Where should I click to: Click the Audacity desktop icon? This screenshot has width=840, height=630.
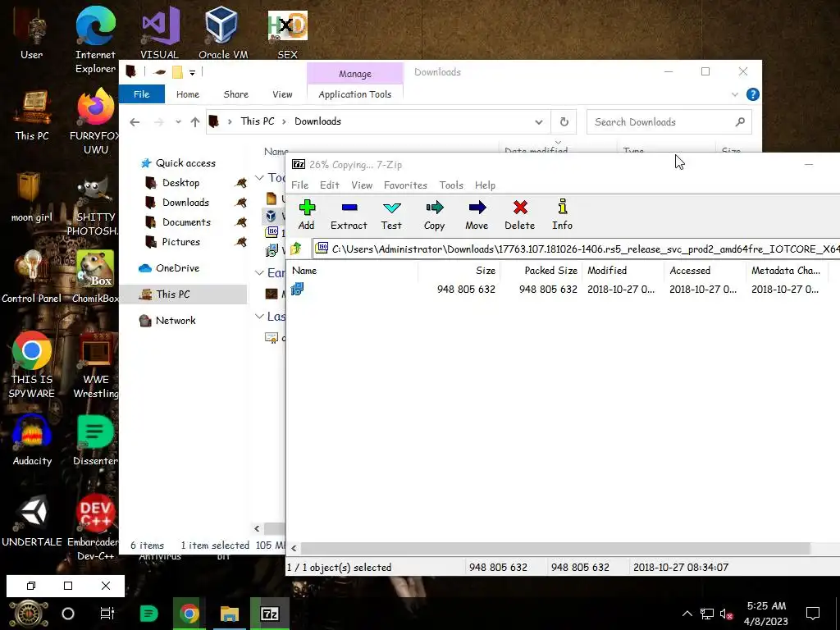(x=32, y=440)
